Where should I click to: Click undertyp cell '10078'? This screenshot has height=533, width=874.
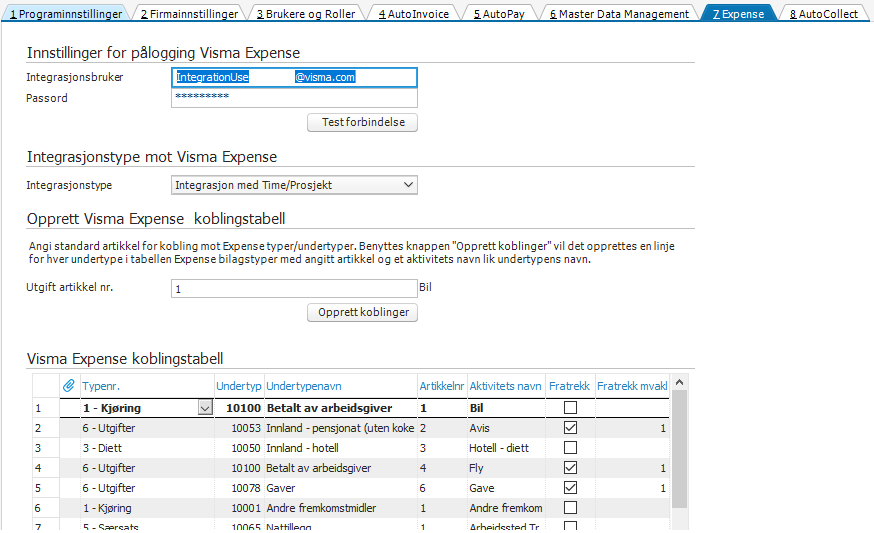(239, 488)
